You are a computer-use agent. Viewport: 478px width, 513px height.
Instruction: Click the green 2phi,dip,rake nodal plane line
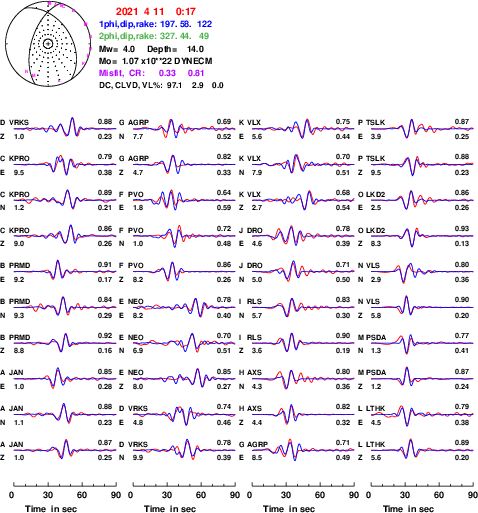point(154,36)
